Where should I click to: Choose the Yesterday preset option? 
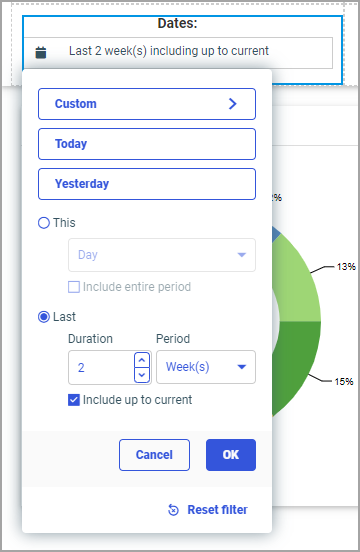147,184
